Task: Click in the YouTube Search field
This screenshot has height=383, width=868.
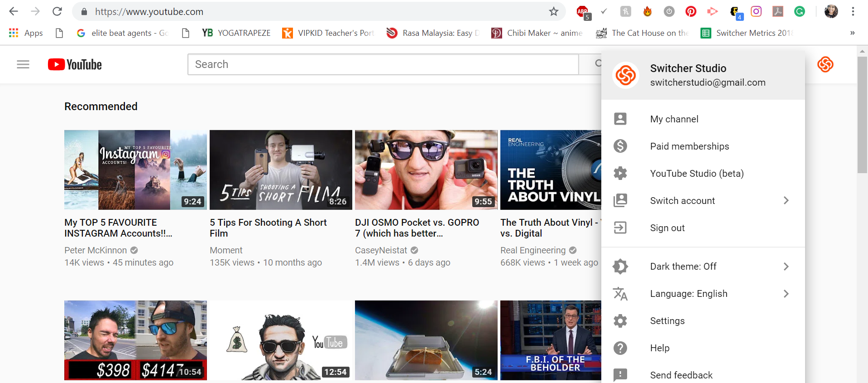Action: click(x=383, y=64)
